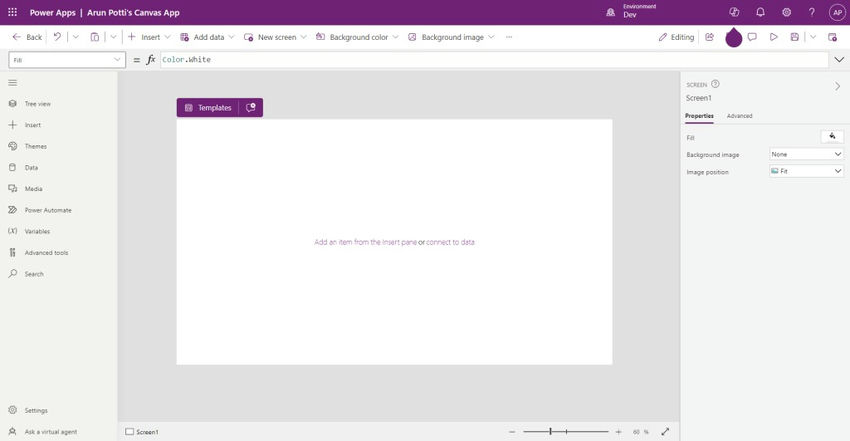Open the Fill property selector dropdown
This screenshot has width=850, height=441.
[67, 60]
